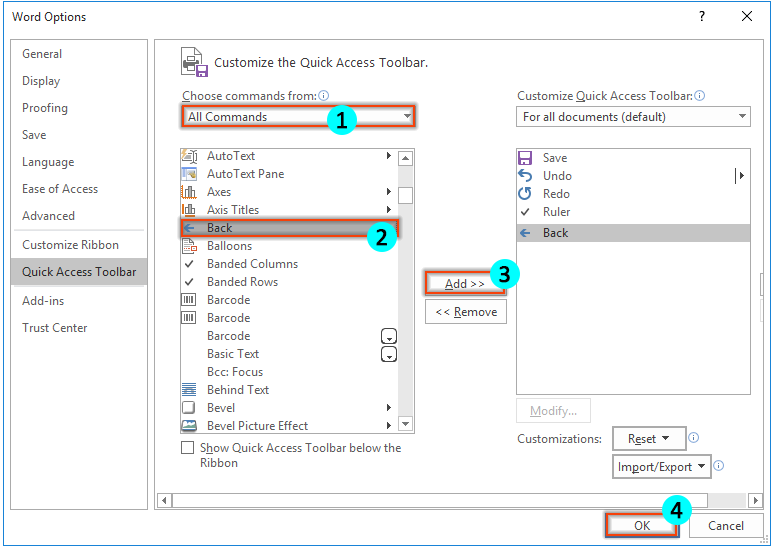Image resolution: width=773 pixels, height=548 pixels.
Task: Pick the Redo icon in toolbar list
Action: 525,194
